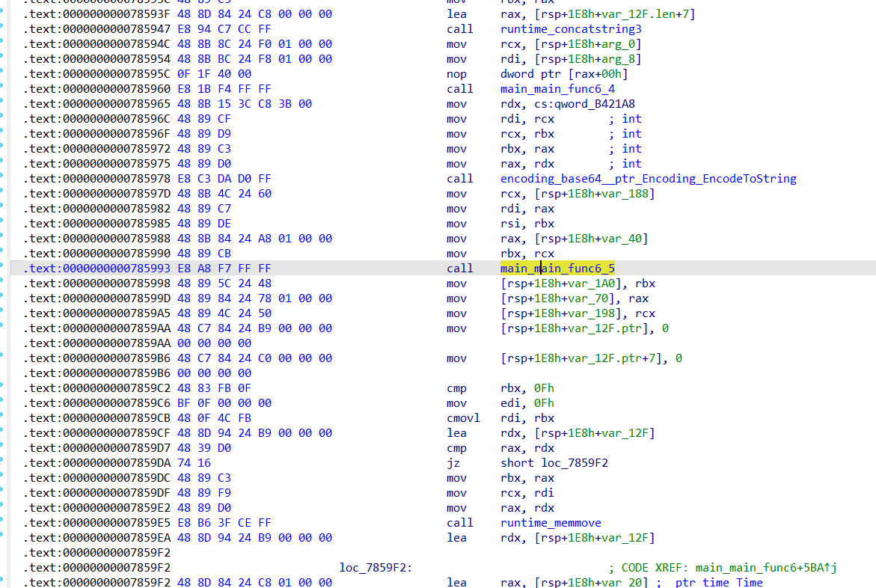Click the 'rsi, rbx' operands
Viewport: 876px width, 588px height.
(527, 224)
